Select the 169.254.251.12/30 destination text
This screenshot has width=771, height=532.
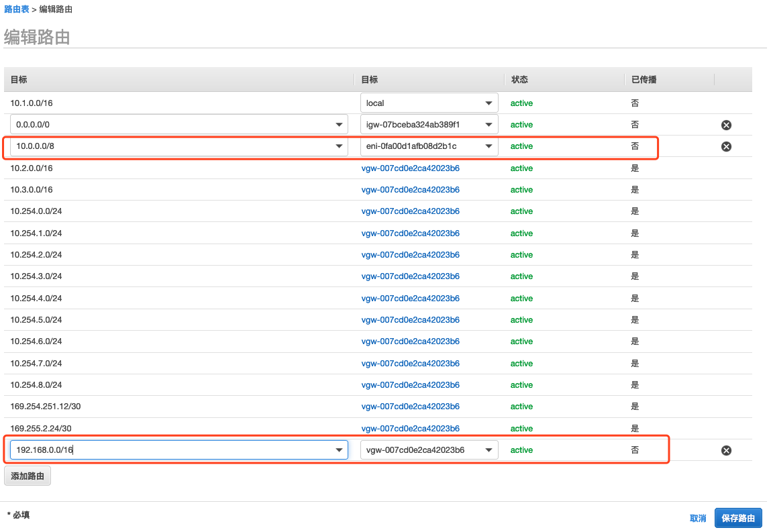[x=45, y=407]
